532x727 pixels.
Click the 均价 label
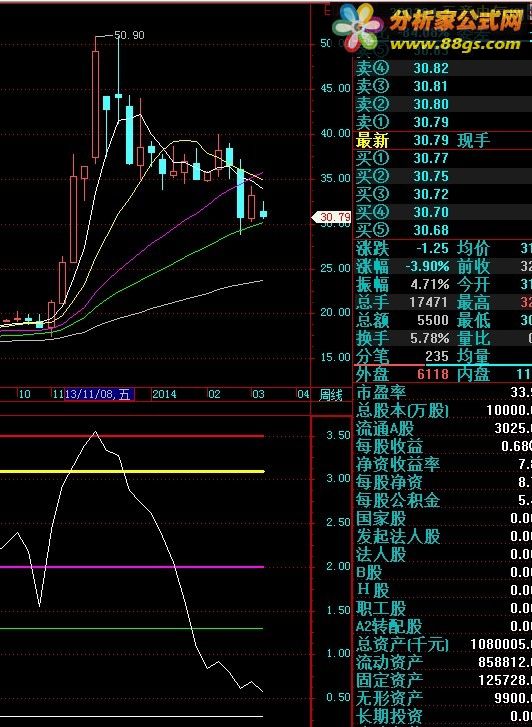(x=473, y=249)
